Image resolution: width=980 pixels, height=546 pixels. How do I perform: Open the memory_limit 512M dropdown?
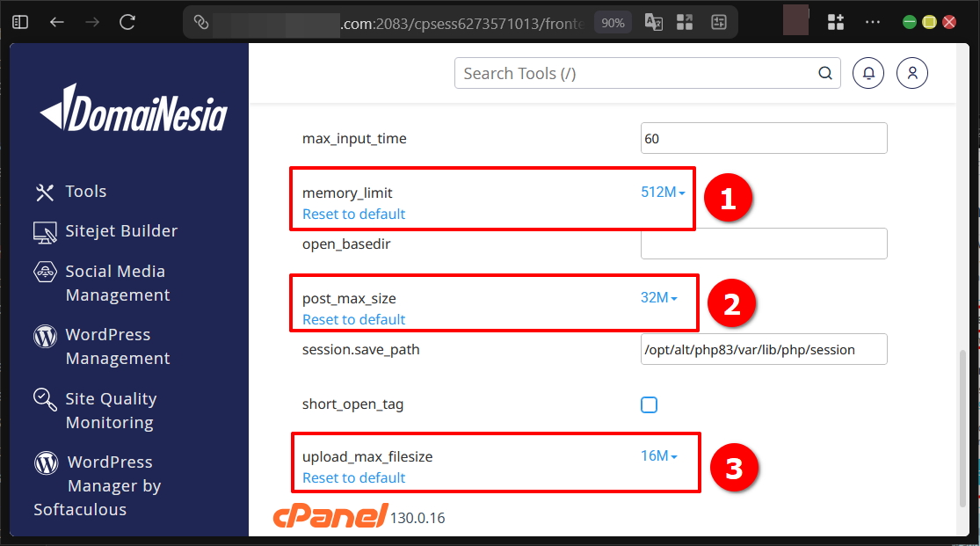pos(664,193)
